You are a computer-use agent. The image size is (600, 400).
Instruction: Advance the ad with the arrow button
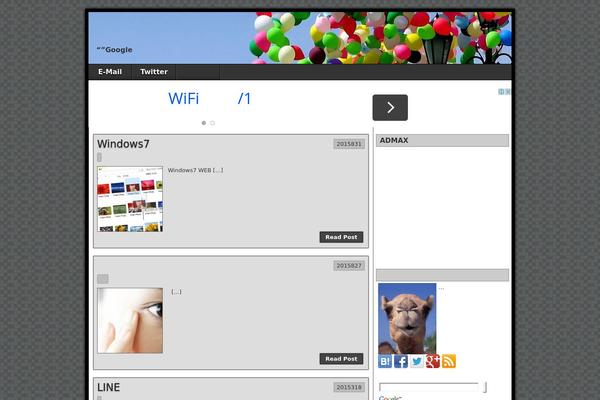(390, 108)
